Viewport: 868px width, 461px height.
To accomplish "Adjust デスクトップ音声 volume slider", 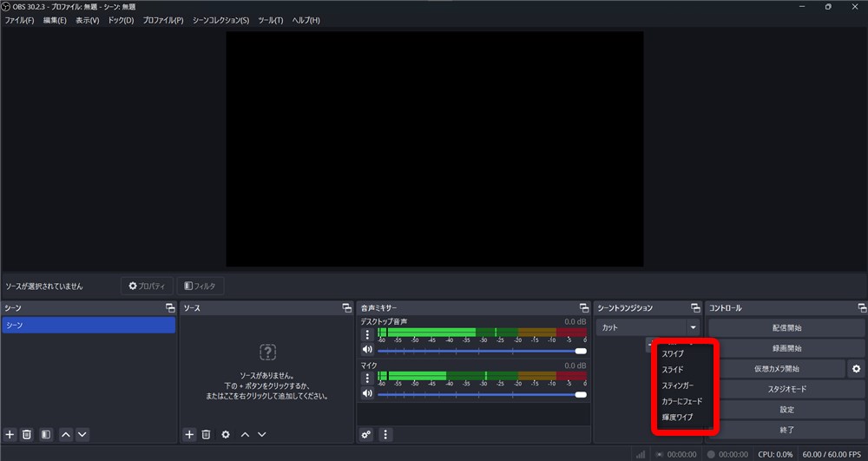I will pyautogui.click(x=482, y=351).
